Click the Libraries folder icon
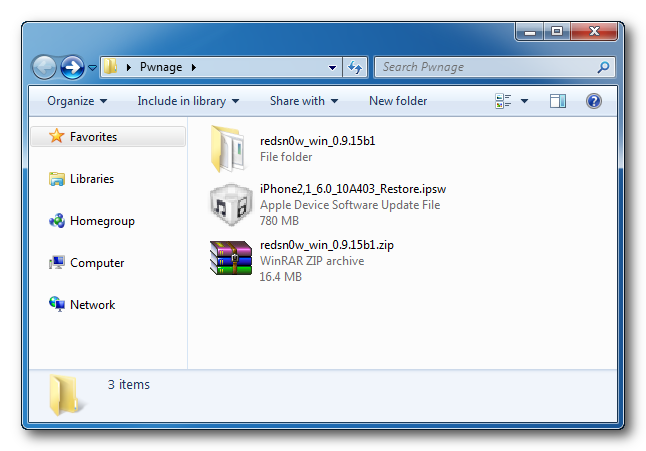Viewport: 646px width, 451px height. pos(57,179)
